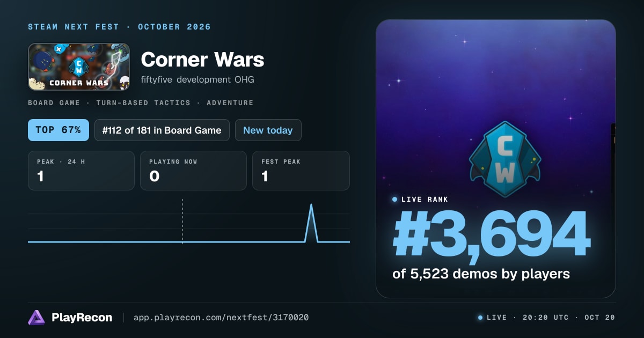Click the LIVE RANK label
The width and height of the screenshot is (644, 338).
coord(425,200)
